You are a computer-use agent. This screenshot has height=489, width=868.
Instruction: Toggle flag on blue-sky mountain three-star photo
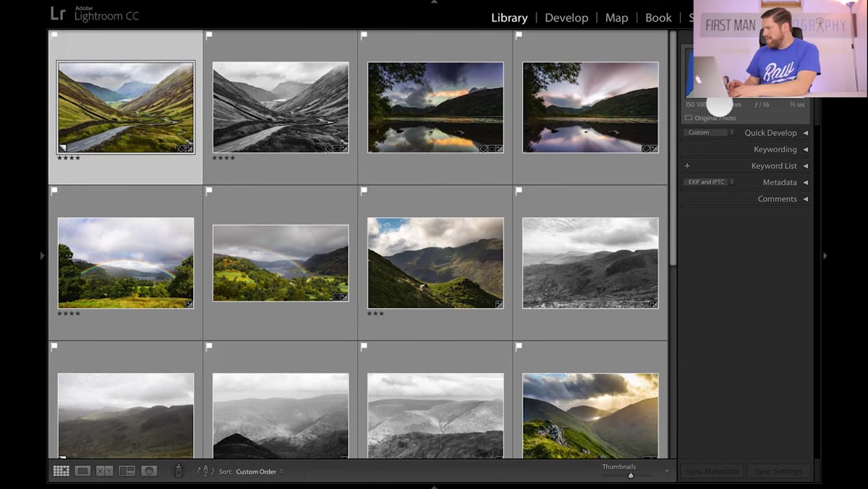pos(364,191)
